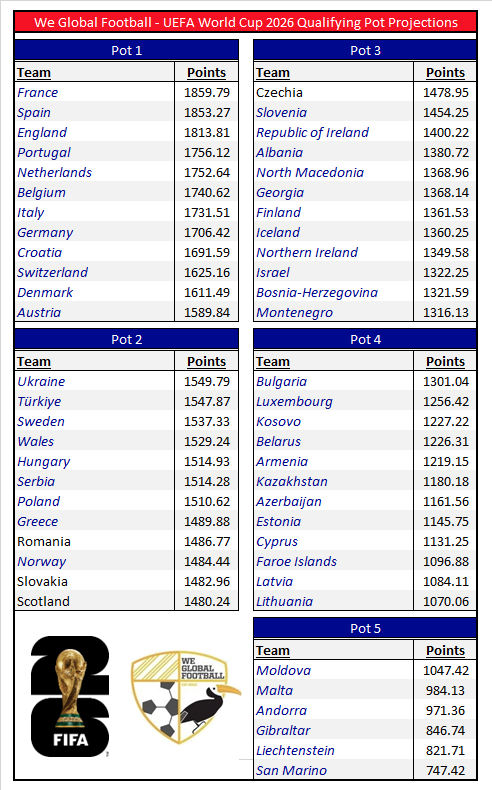Select the Türkiye team link
Viewport: 492px width, 790px height.
(x=39, y=402)
